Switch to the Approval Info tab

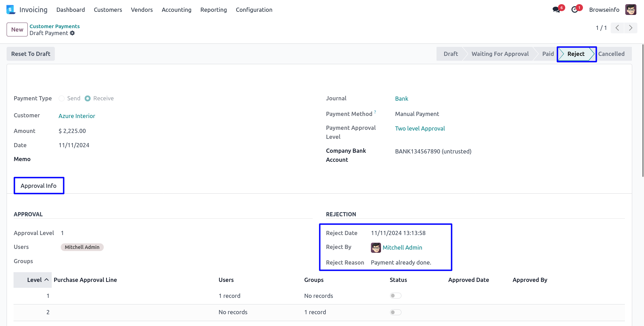[39, 186]
